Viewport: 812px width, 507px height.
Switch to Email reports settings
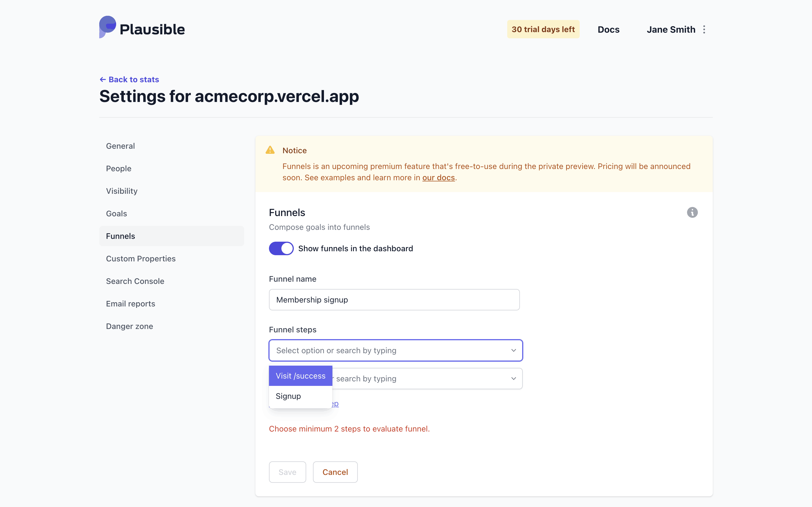[x=131, y=304]
